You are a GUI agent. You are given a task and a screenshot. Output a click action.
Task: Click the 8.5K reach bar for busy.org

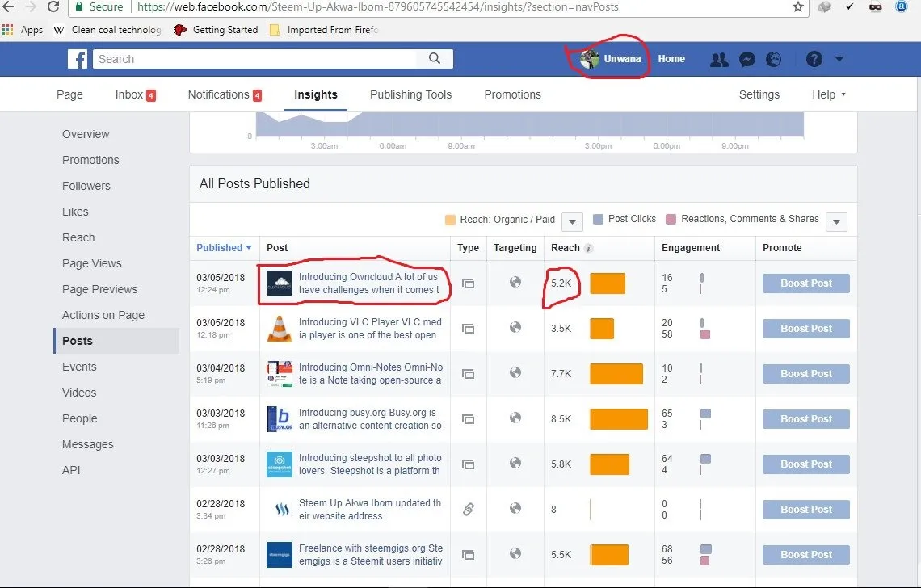click(619, 419)
